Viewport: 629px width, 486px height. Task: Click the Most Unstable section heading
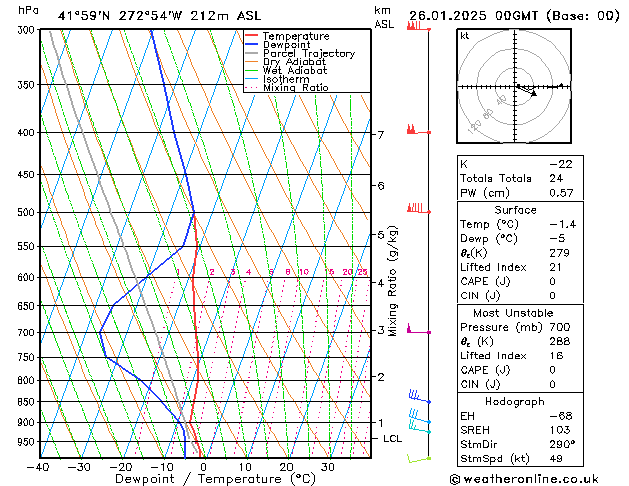tap(513, 313)
